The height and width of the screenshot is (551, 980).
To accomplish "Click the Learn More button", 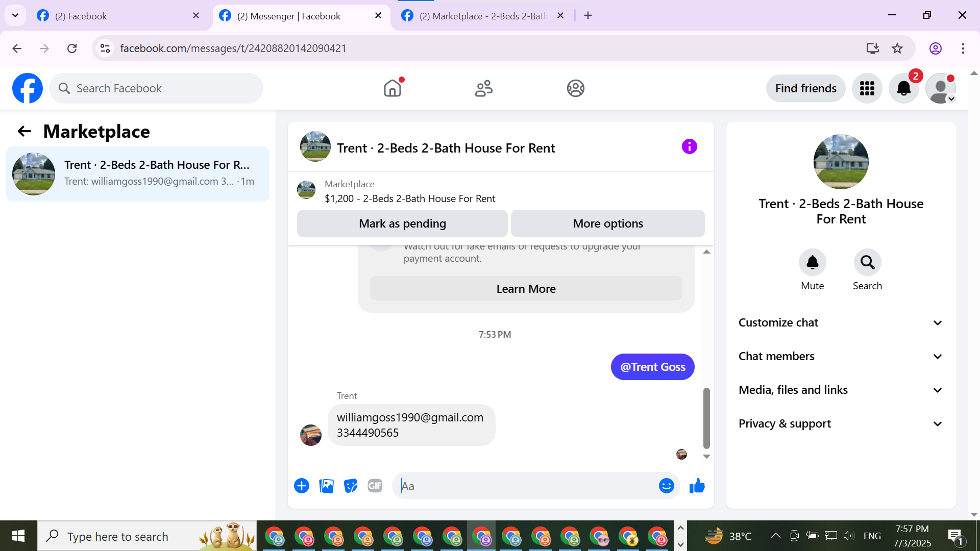I will pos(526,289).
